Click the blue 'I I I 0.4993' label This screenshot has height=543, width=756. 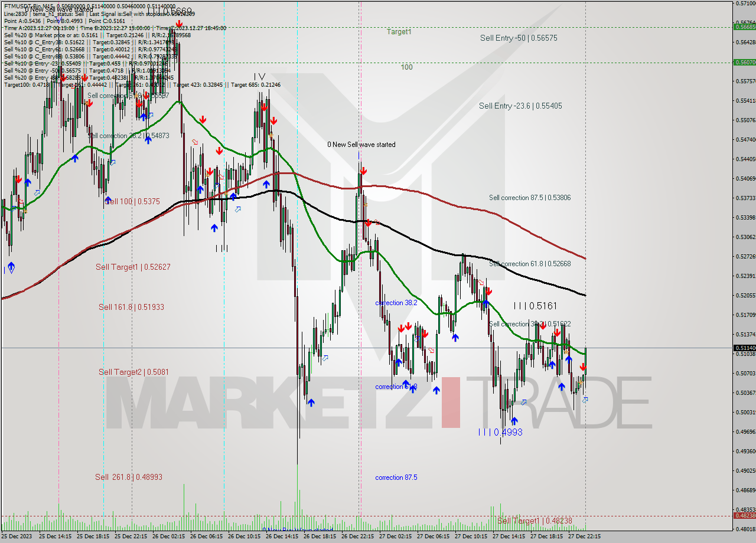(x=500, y=432)
